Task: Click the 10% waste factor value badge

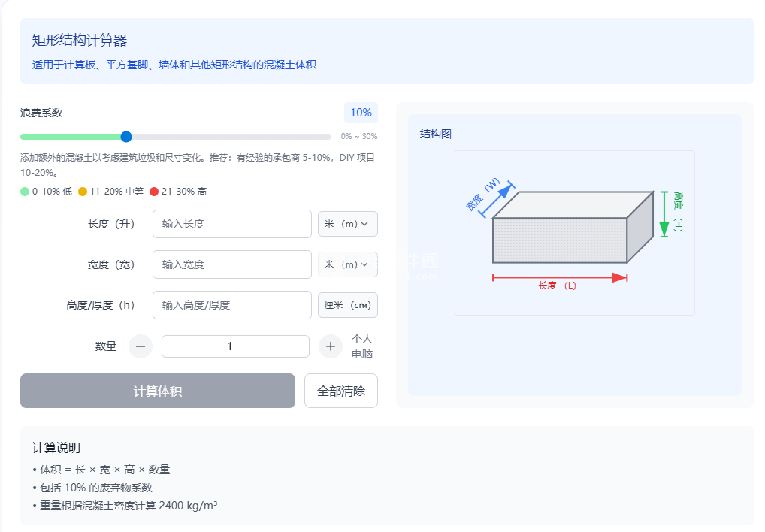Action: pyautogui.click(x=361, y=113)
